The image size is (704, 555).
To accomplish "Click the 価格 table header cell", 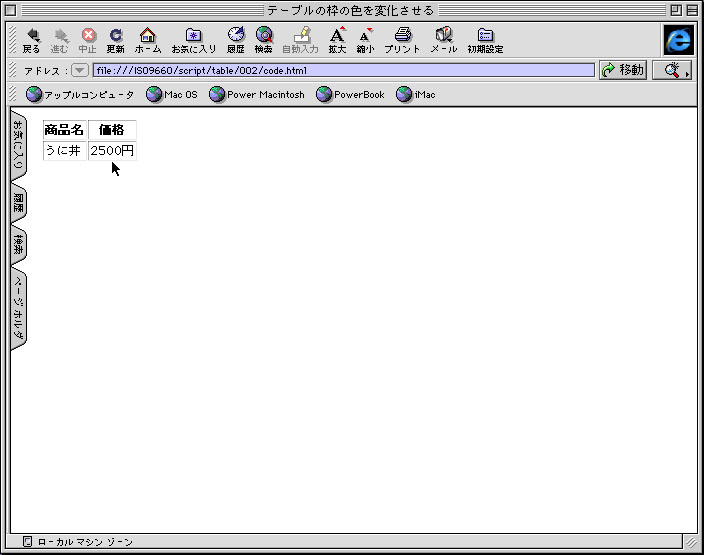I will pos(112,130).
